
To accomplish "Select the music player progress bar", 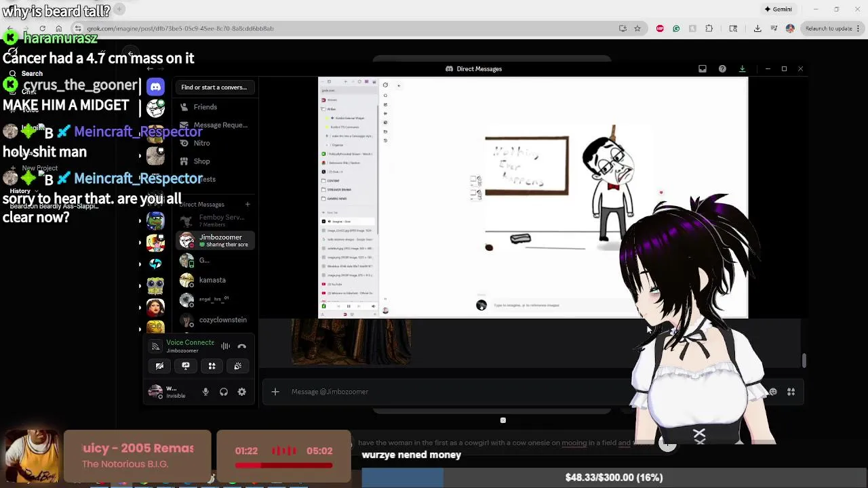I will pos(284,466).
